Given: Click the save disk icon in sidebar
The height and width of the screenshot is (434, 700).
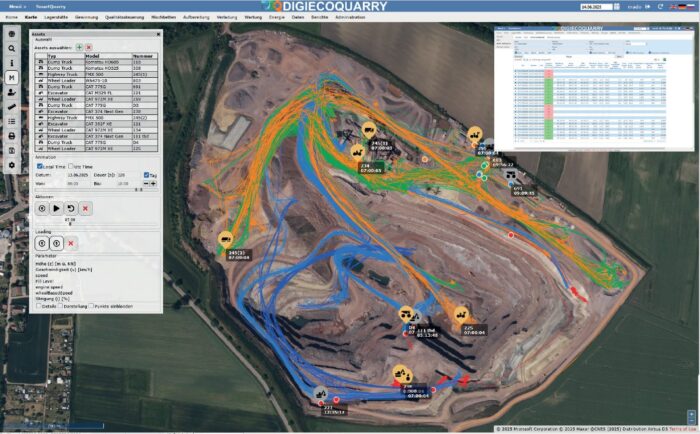Looking at the screenshot, I should pyautogui.click(x=12, y=150).
